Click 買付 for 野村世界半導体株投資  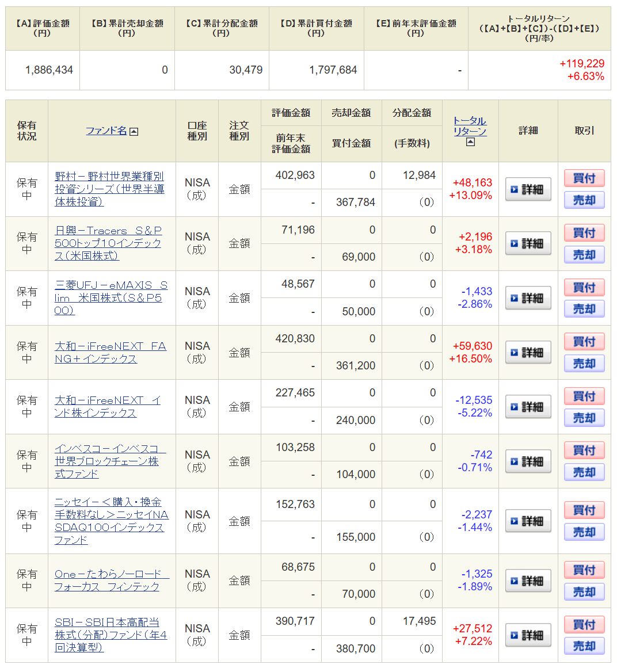coord(584,178)
